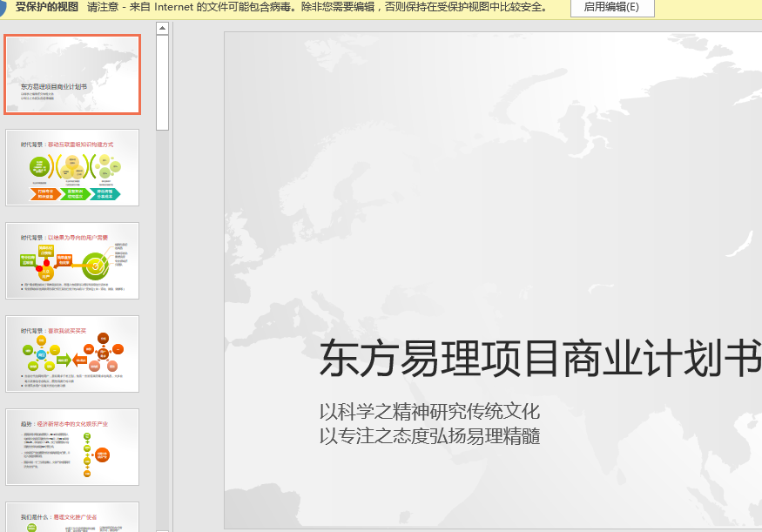Click the thumbnail pane scroll up arrow
This screenshot has height=532, width=762.
[162, 29]
